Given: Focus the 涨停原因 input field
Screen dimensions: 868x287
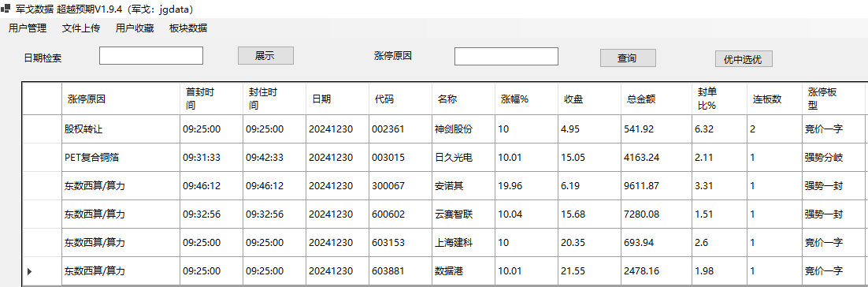Looking at the screenshot, I should (x=506, y=57).
